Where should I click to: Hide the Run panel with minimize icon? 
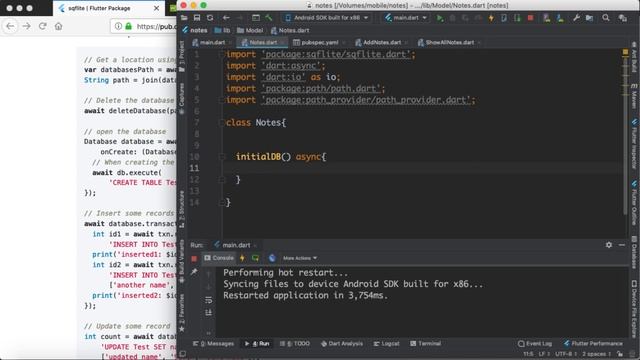622,245
